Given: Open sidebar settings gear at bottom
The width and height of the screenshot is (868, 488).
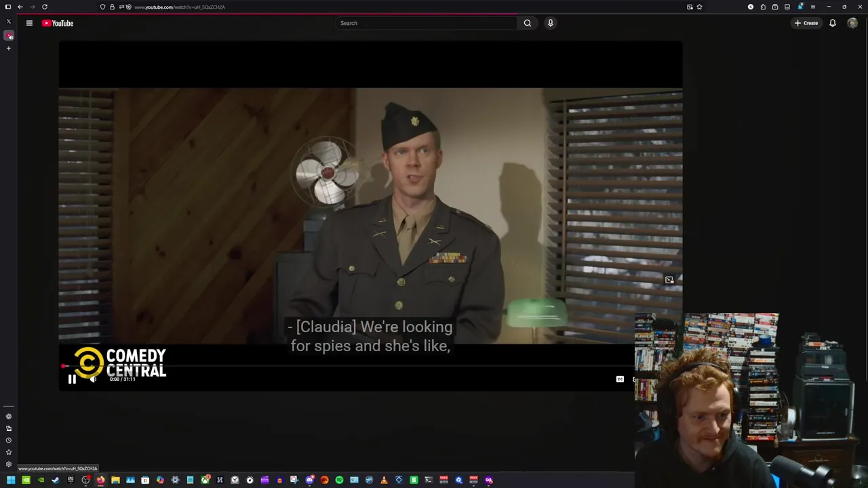Looking at the screenshot, I should point(9,464).
